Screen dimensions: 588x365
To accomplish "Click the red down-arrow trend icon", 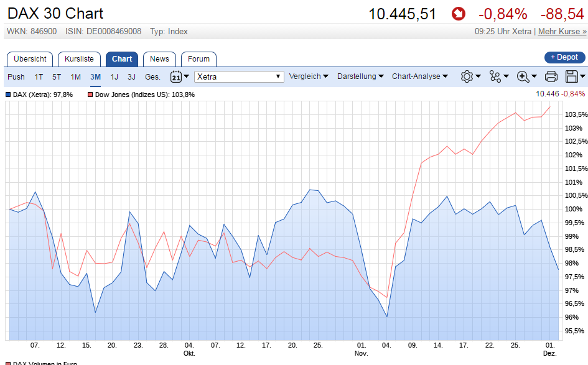I will [x=458, y=14].
